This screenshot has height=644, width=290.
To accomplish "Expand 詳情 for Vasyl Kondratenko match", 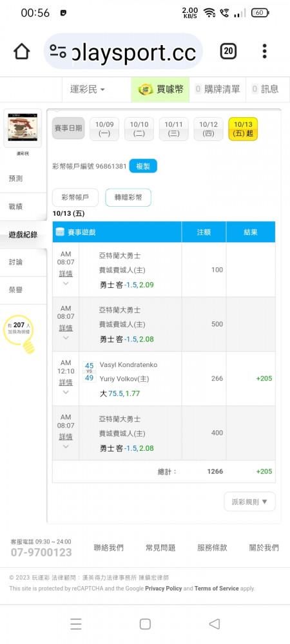I will pos(66,383).
